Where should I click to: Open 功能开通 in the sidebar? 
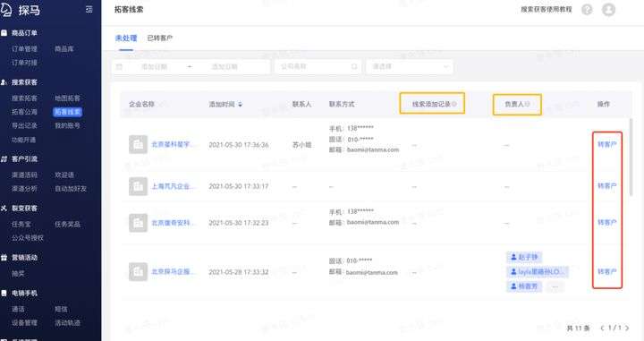pyautogui.click(x=24, y=140)
